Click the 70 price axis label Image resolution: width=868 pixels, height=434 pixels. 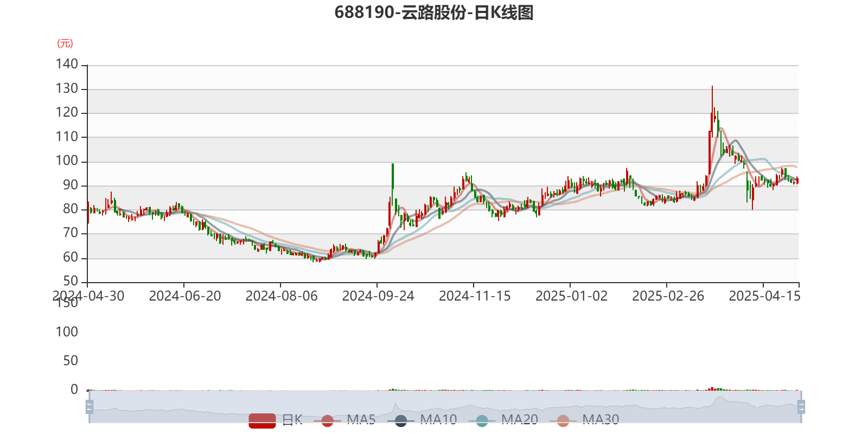(71, 233)
